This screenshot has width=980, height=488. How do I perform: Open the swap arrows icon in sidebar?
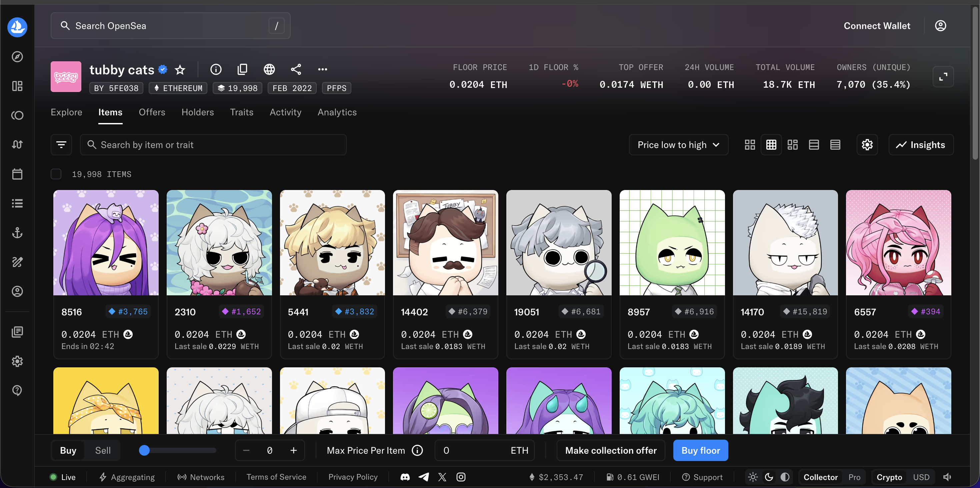tap(17, 145)
